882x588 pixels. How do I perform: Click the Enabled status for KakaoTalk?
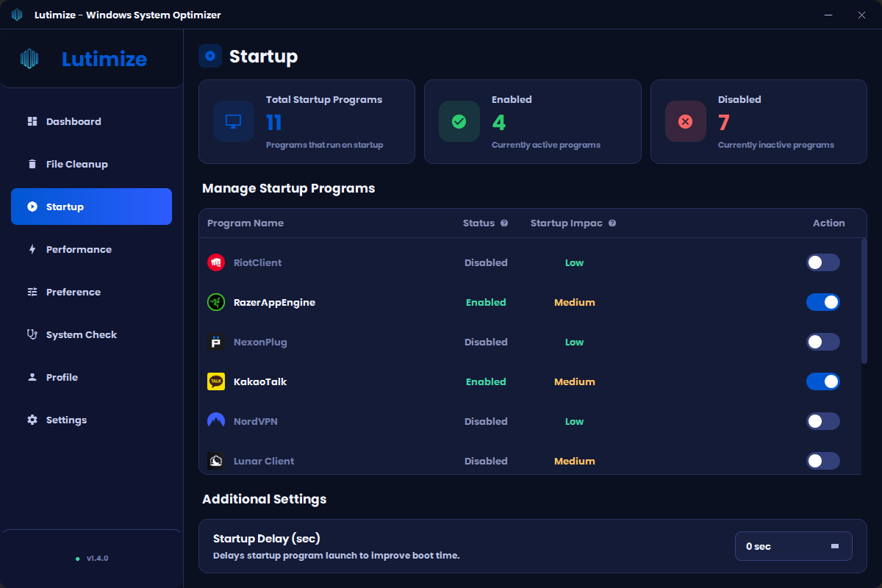[x=486, y=381]
